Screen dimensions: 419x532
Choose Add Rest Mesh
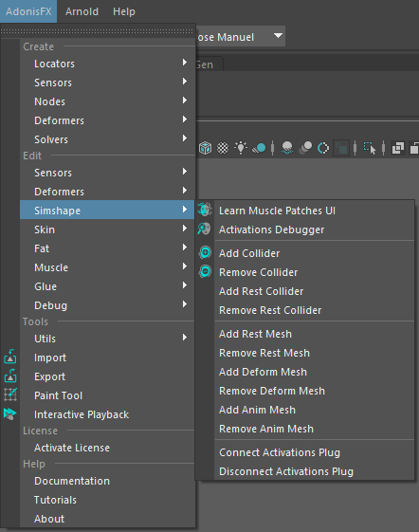click(x=305, y=334)
